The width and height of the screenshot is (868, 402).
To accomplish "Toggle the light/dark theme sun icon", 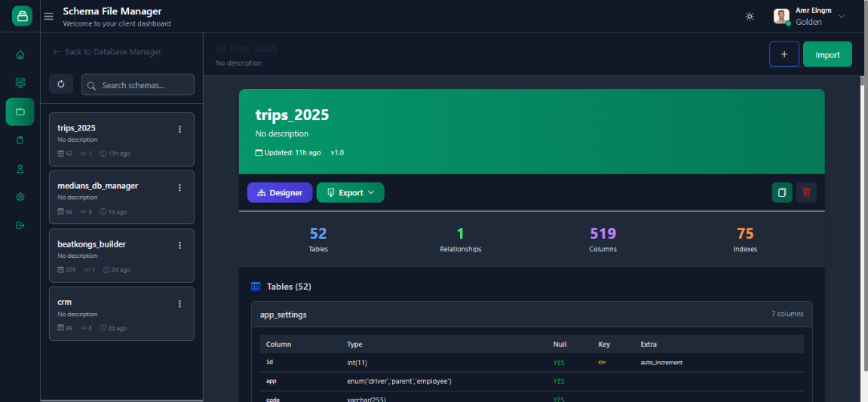I will tap(749, 17).
